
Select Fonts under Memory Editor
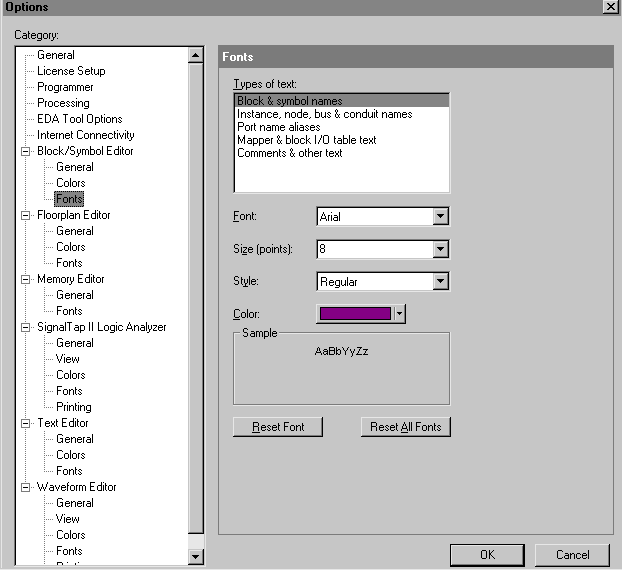pos(69,311)
